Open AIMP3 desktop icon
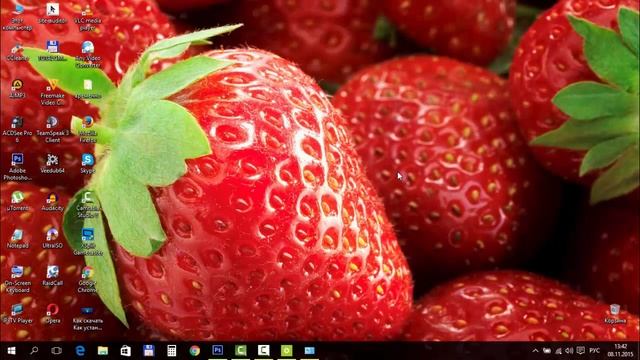The image size is (640, 360). (x=17, y=89)
